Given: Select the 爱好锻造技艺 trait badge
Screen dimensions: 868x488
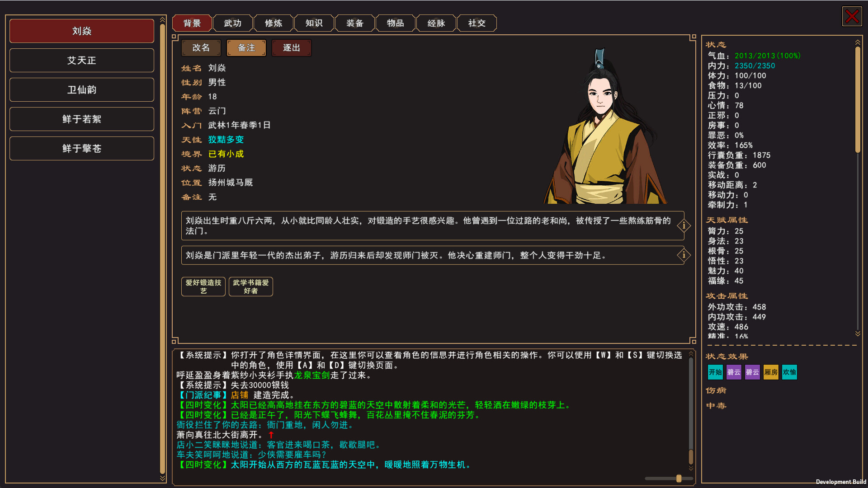Looking at the screenshot, I should click(x=203, y=286).
